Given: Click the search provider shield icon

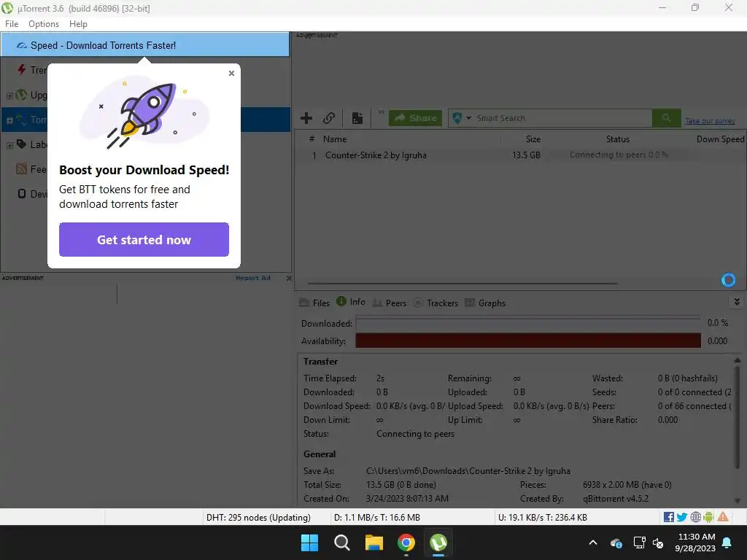Looking at the screenshot, I should pos(457,118).
